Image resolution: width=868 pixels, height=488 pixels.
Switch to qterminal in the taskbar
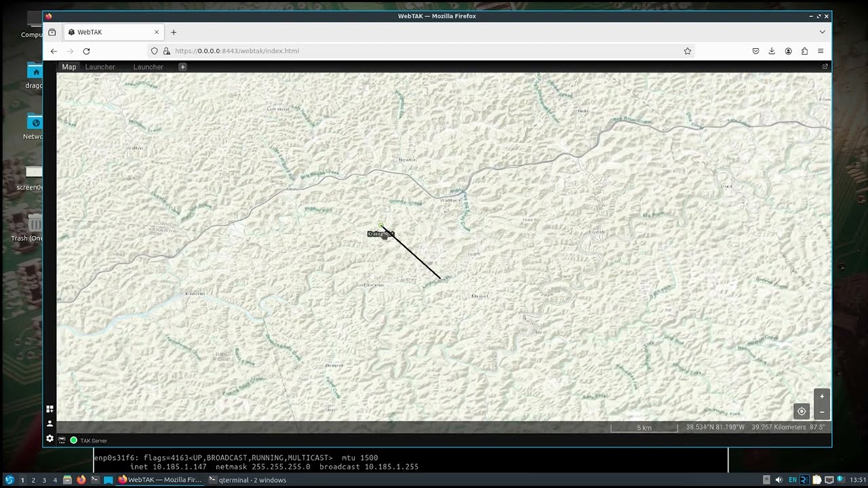pyautogui.click(x=248, y=480)
